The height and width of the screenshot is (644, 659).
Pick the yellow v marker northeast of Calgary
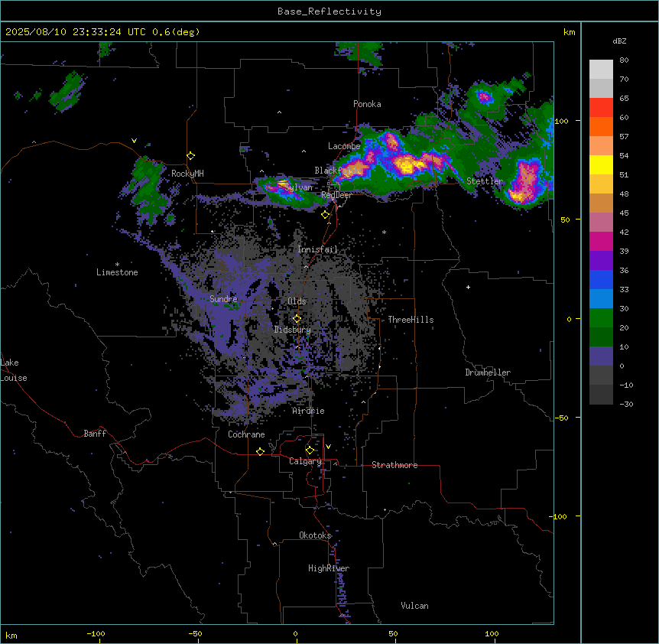(328, 447)
